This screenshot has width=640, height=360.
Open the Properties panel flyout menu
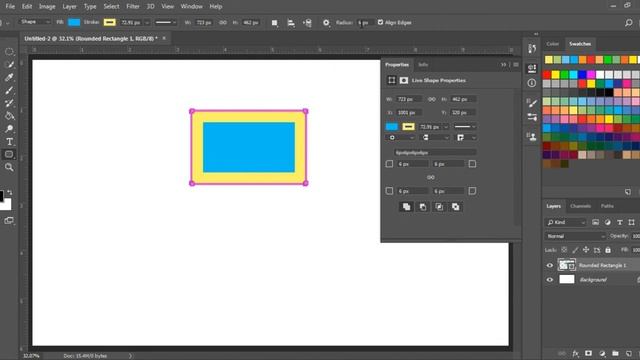point(516,64)
